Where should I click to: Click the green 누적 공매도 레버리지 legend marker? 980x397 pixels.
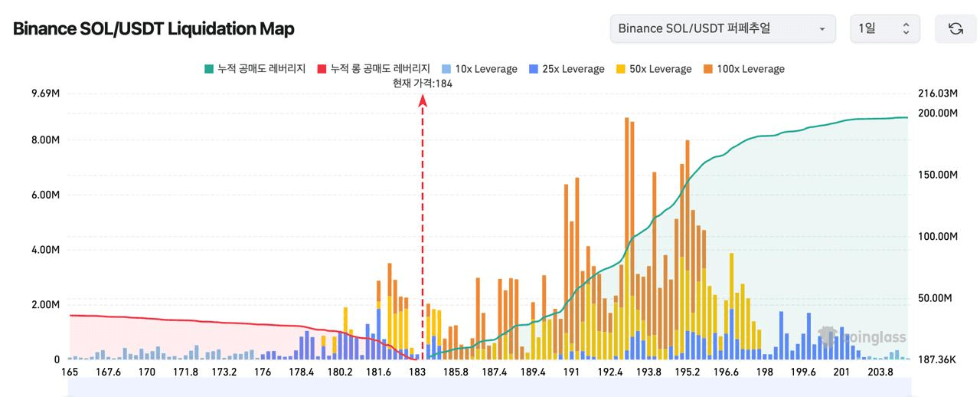coord(209,69)
